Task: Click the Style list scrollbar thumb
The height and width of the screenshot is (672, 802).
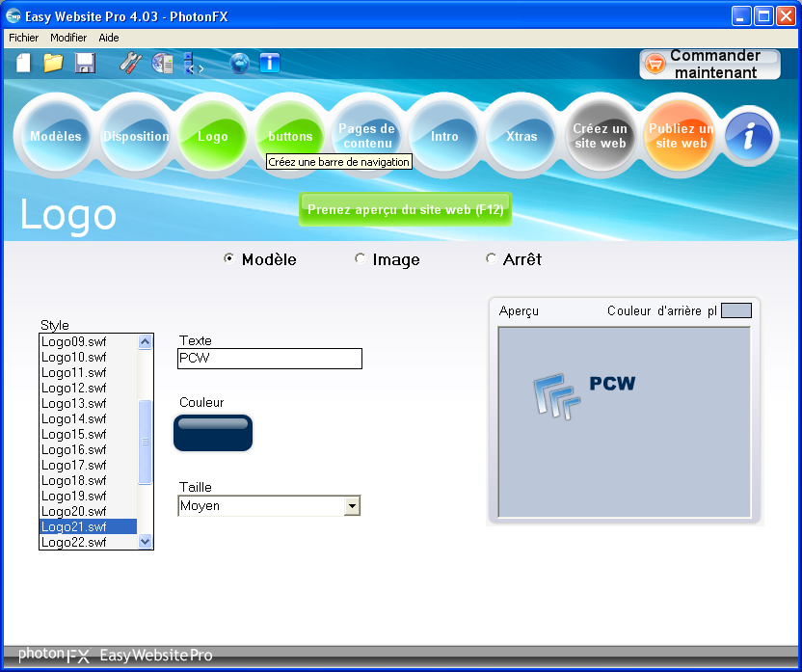Action: (x=146, y=442)
